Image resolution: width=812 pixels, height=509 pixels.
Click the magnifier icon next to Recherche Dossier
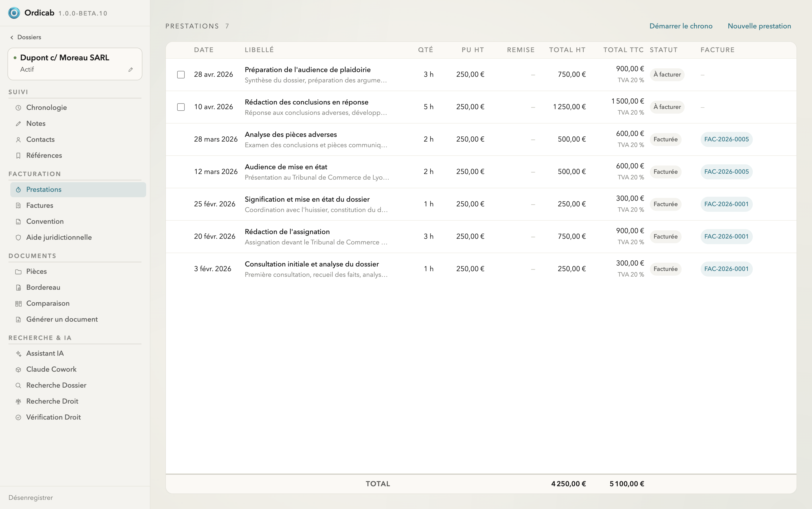pyautogui.click(x=19, y=386)
